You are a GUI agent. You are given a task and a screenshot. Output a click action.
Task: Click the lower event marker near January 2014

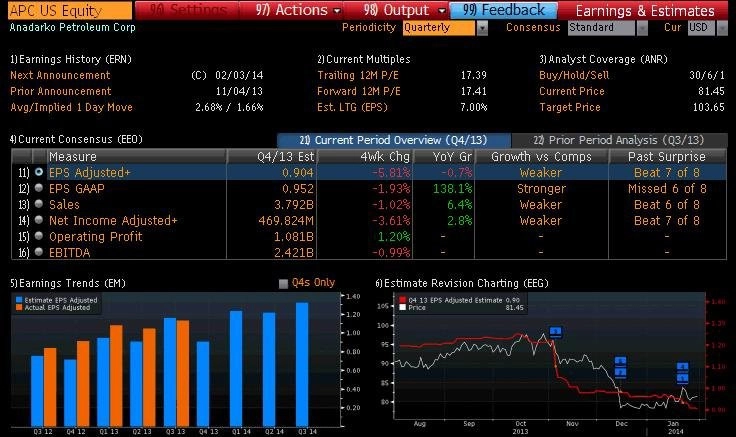click(x=682, y=378)
